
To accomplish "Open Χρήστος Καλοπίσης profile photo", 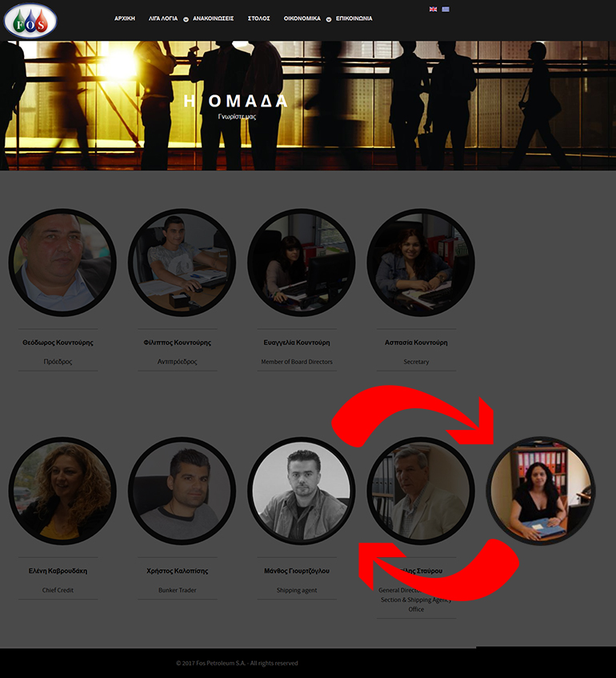I will 182,491.
